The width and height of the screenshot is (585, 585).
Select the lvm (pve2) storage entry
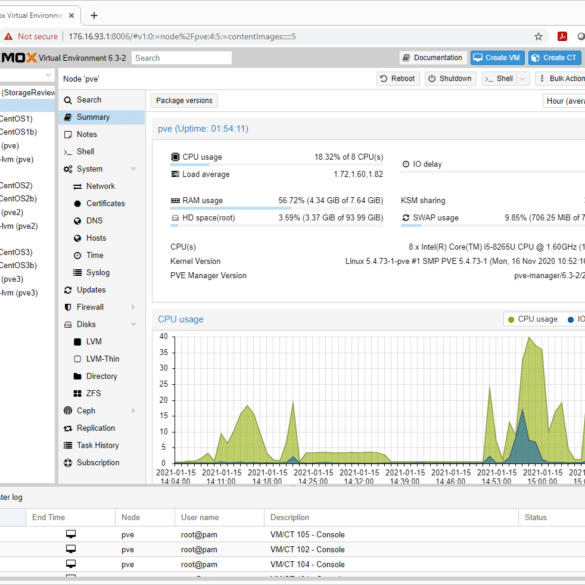click(x=19, y=226)
